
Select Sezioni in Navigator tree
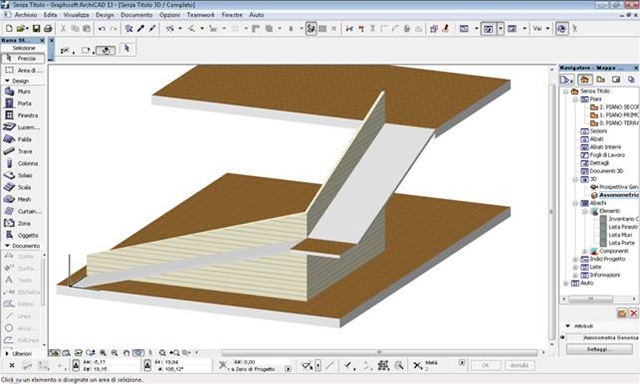(594, 131)
